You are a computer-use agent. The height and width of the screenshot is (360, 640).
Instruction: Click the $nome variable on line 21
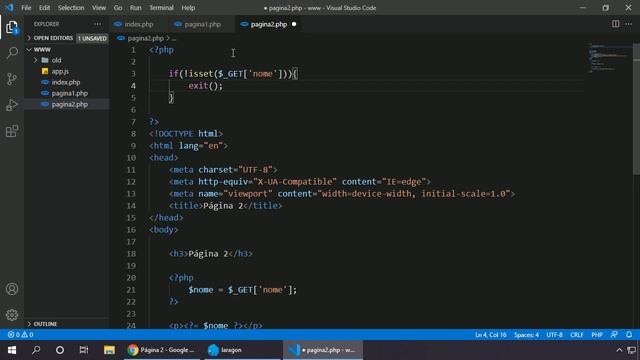200,290
